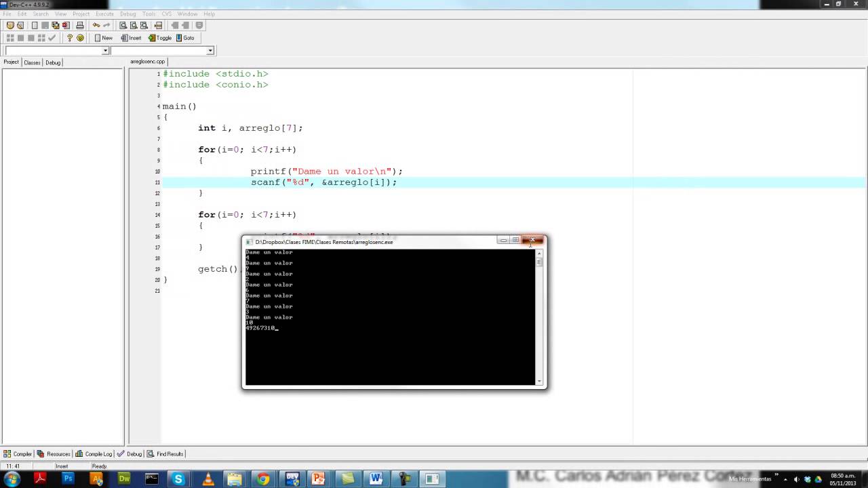Click the Compile toolbar icon

coord(10,38)
